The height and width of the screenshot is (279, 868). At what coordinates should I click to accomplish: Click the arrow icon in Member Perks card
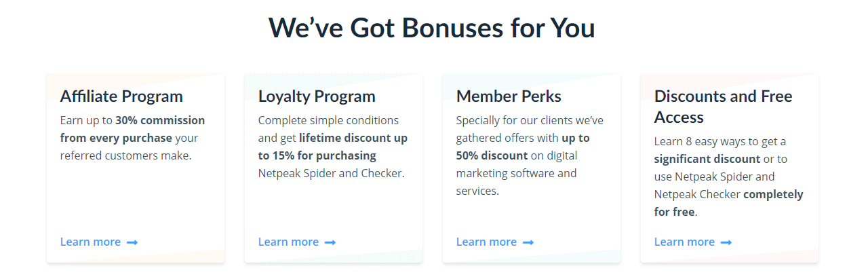(528, 242)
